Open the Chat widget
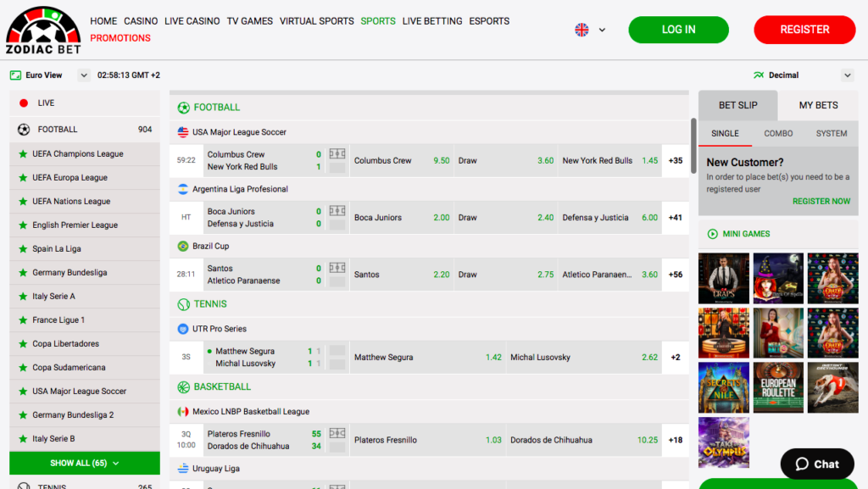868x489 pixels. (x=817, y=464)
